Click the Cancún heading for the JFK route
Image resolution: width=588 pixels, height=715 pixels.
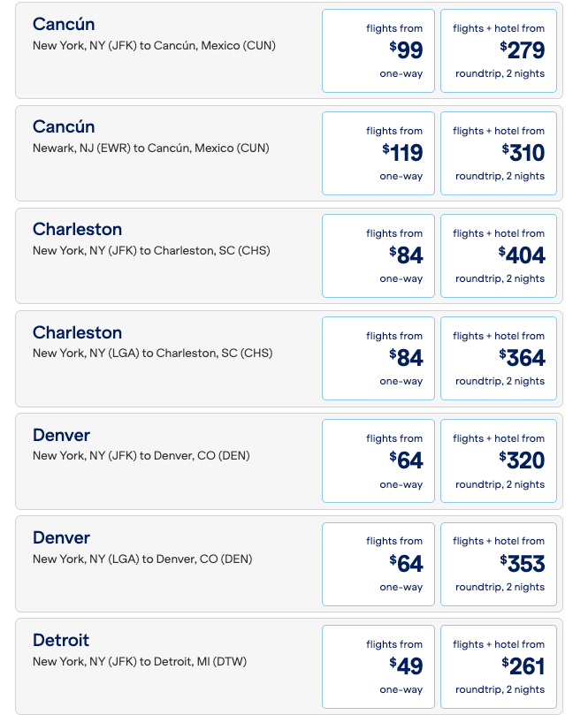click(x=64, y=25)
